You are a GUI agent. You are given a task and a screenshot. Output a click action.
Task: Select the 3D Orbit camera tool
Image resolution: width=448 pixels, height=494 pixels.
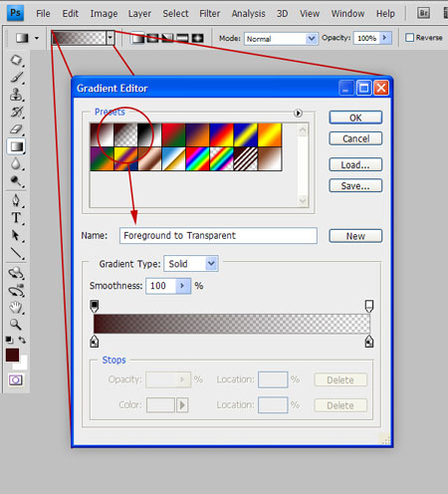click(x=16, y=291)
